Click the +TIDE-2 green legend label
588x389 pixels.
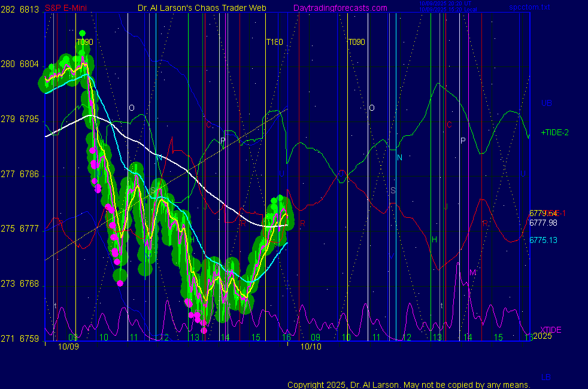pyautogui.click(x=554, y=132)
